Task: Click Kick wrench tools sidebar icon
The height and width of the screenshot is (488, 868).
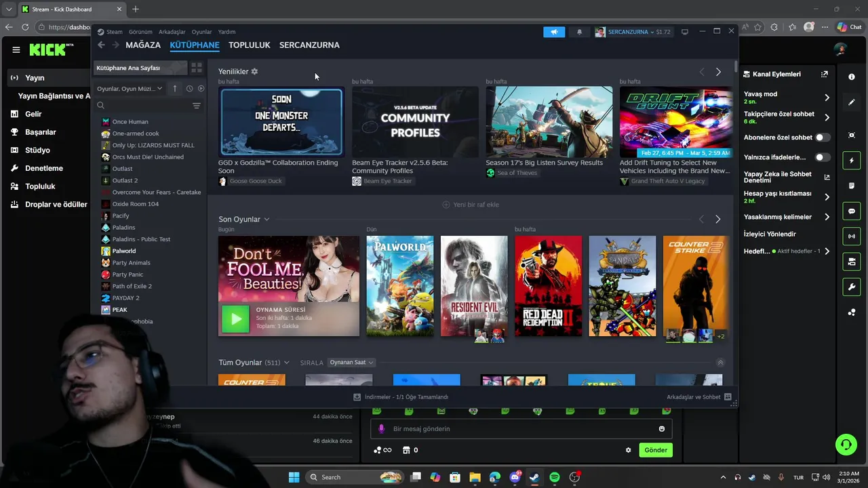Action: [x=852, y=287]
